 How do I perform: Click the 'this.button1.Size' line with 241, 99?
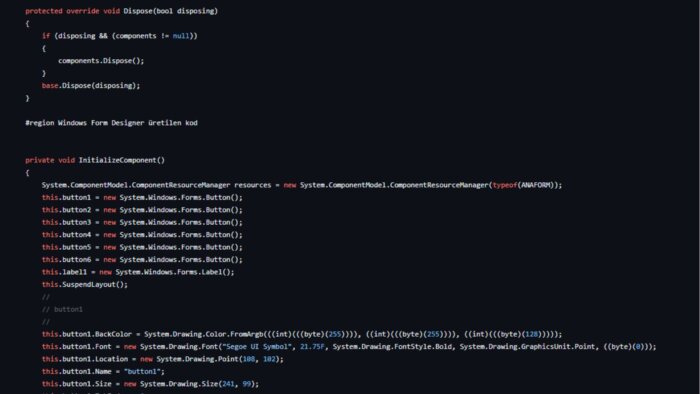click(x=150, y=384)
